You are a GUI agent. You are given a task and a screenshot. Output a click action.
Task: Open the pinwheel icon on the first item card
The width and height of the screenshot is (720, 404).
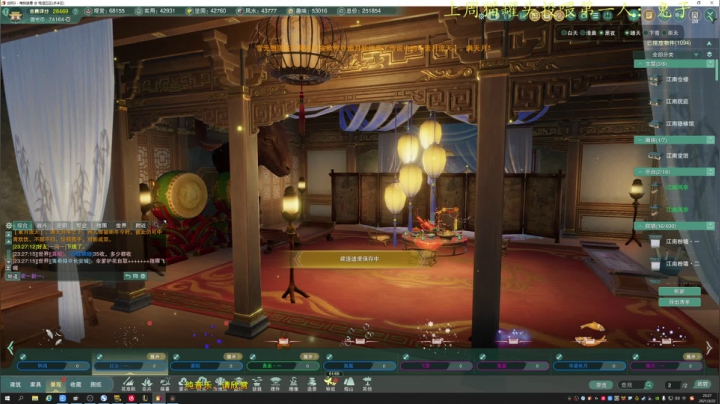(23, 356)
